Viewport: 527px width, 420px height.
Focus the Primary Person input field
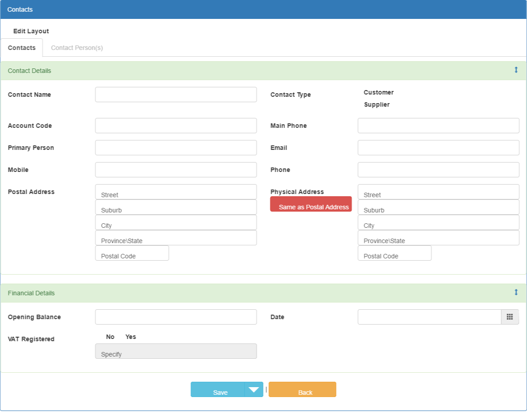[176, 148]
